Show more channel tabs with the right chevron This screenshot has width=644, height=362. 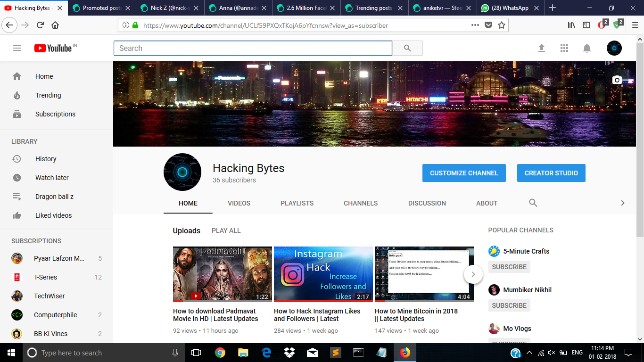pyautogui.click(x=623, y=203)
